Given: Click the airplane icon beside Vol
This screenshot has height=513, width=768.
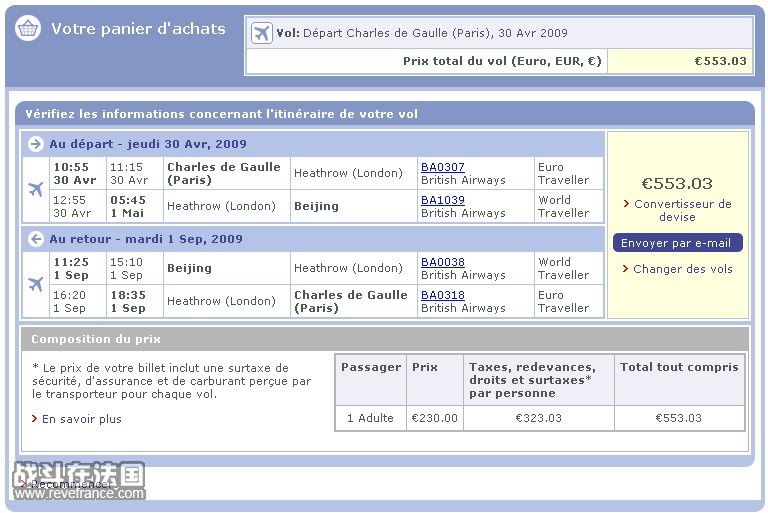Looking at the screenshot, I should (262, 33).
